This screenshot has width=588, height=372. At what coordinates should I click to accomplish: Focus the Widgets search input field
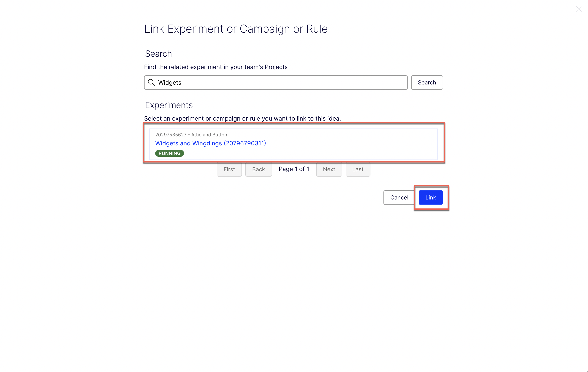tap(276, 83)
